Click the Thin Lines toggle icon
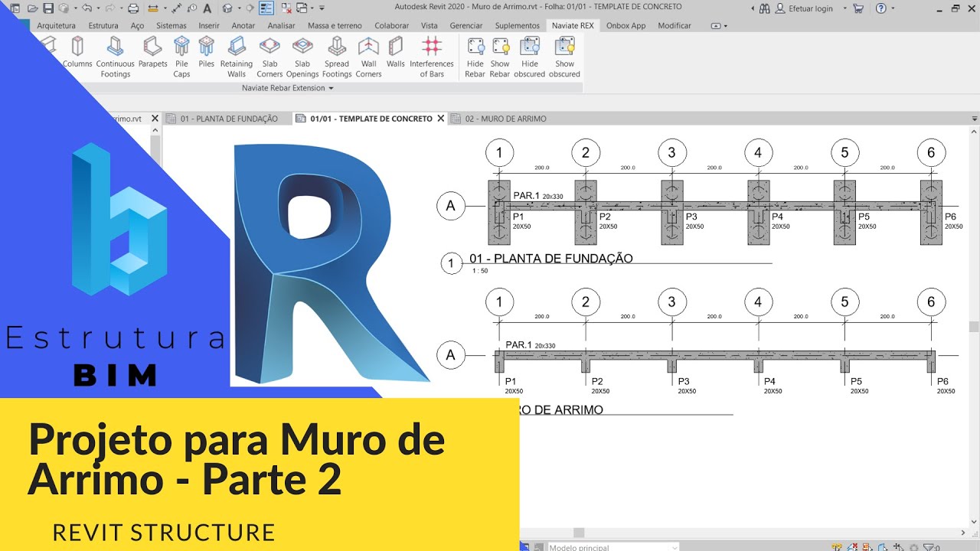 click(266, 8)
